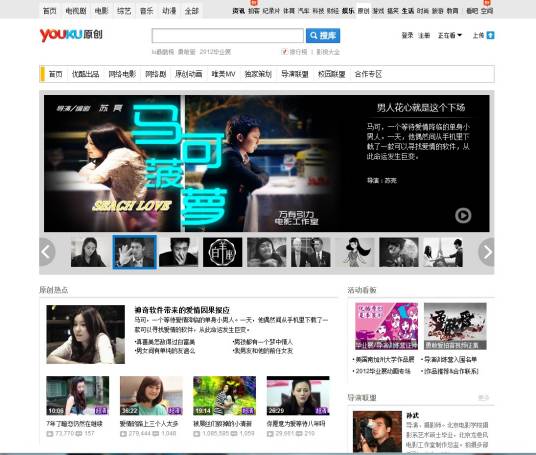Show previous carousel thumbnails arrow
Viewport: 536px width, 455px height.
[47, 252]
